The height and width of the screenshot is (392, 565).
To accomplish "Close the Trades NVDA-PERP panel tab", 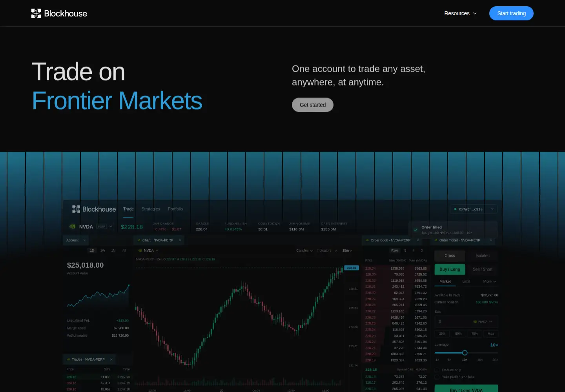I will coord(111,359).
